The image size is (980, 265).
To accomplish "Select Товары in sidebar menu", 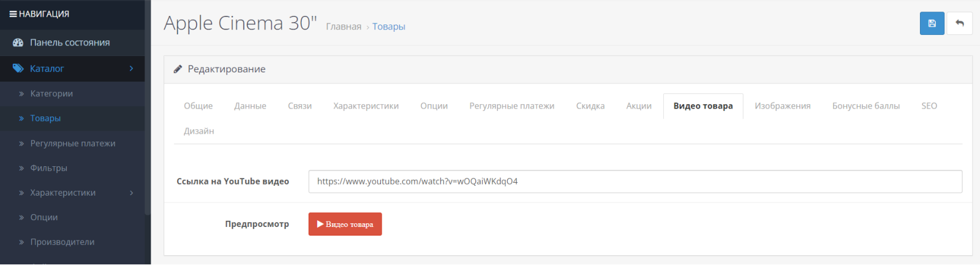I will tap(72, 118).
